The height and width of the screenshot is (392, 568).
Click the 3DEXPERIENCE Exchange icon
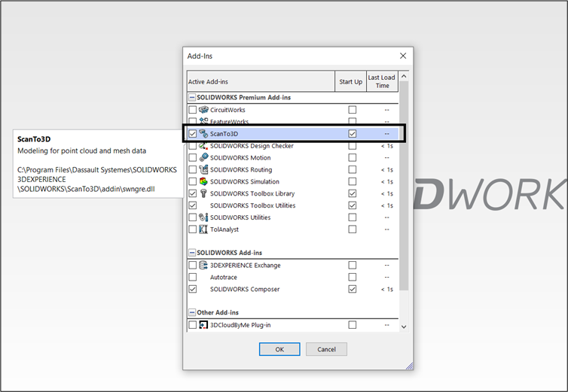click(203, 266)
